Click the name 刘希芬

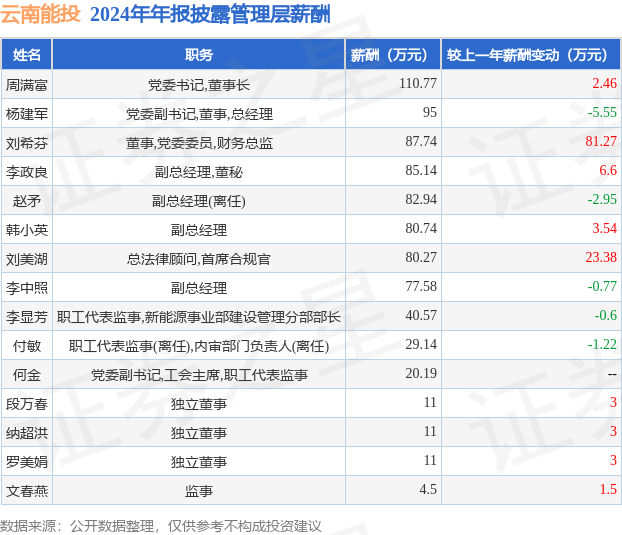pos(27,142)
